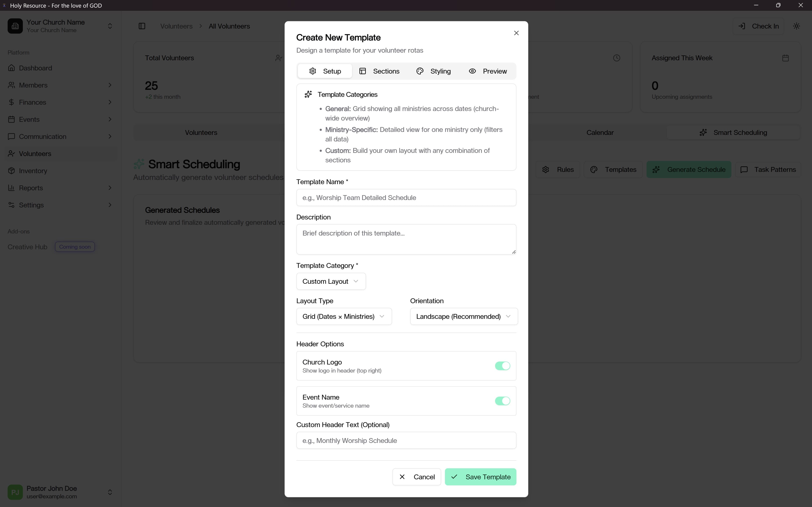Click the Template Name input field
This screenshot has width=812, height=507.
coord(406,197)
